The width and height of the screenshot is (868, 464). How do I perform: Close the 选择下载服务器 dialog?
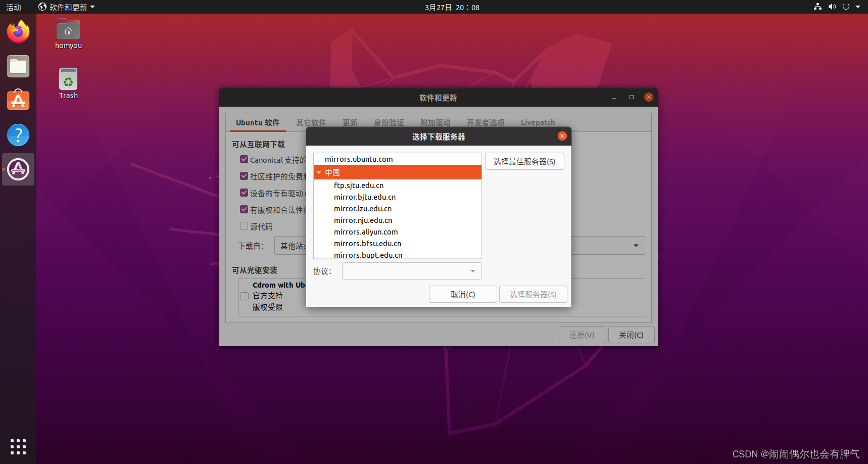coord(562,136)
